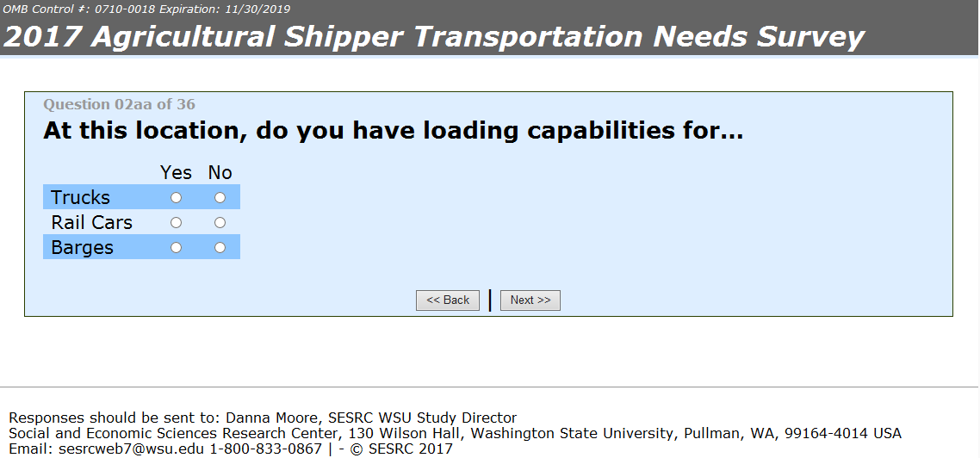Mark Yes for Barges
Screen dimensions: 980x458
[x=177, y=248]
